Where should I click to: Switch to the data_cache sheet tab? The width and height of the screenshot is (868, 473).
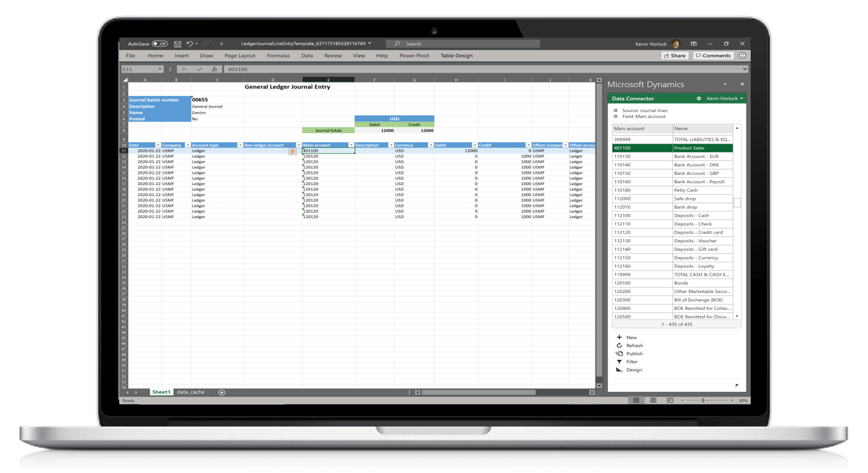[191, 392]
